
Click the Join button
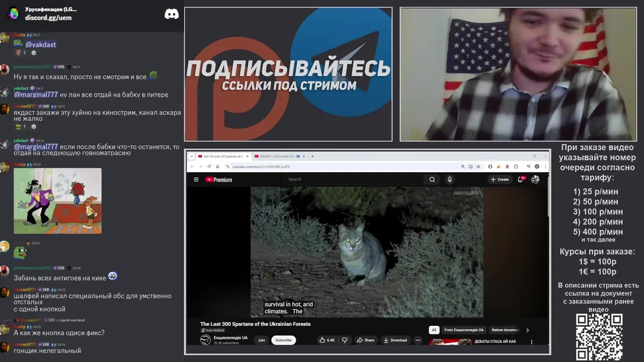click(262, 340)
